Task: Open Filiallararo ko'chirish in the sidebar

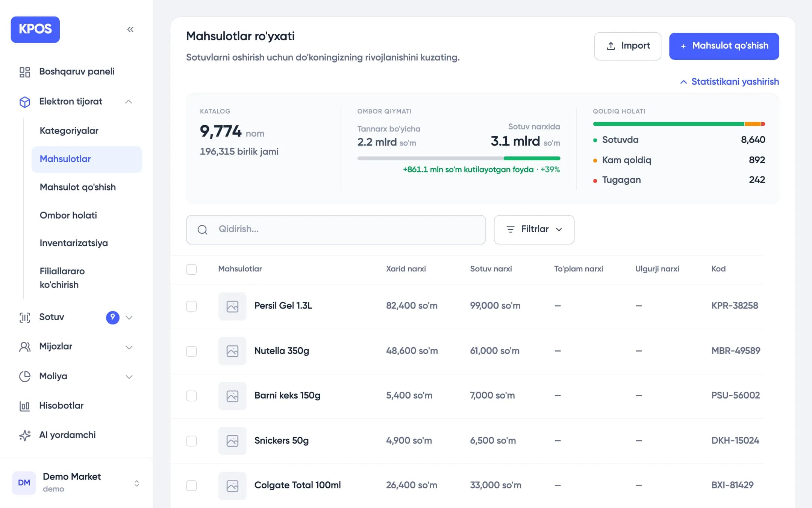Action: tap(62, 278)
